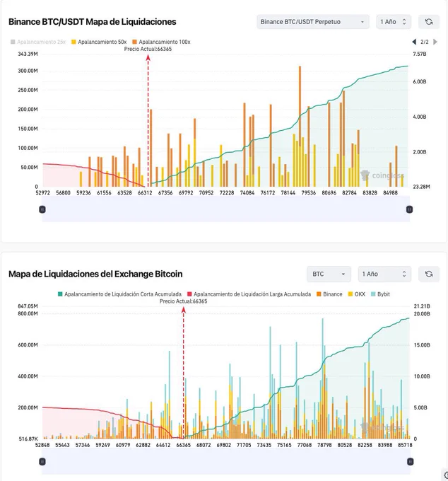The height and width of the screenshot is (481, 448).
Task: Click right range handle of Binance chart slider
Action: [409, 209]
